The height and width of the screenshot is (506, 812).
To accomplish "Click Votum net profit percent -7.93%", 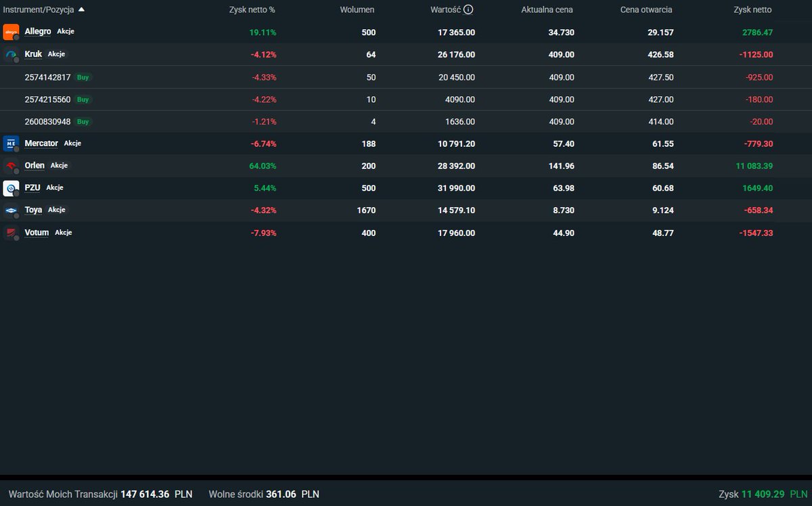I will pos(264,233).
